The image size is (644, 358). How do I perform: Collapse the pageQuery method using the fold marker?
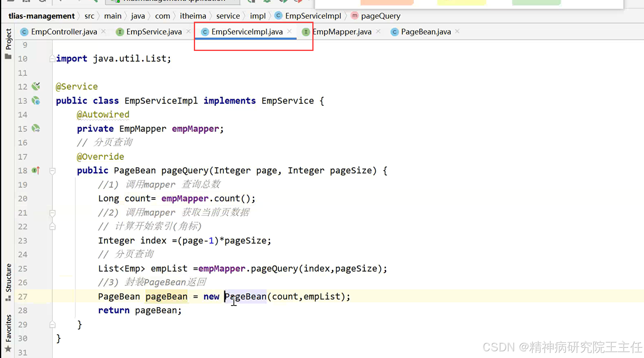[53, 171]
